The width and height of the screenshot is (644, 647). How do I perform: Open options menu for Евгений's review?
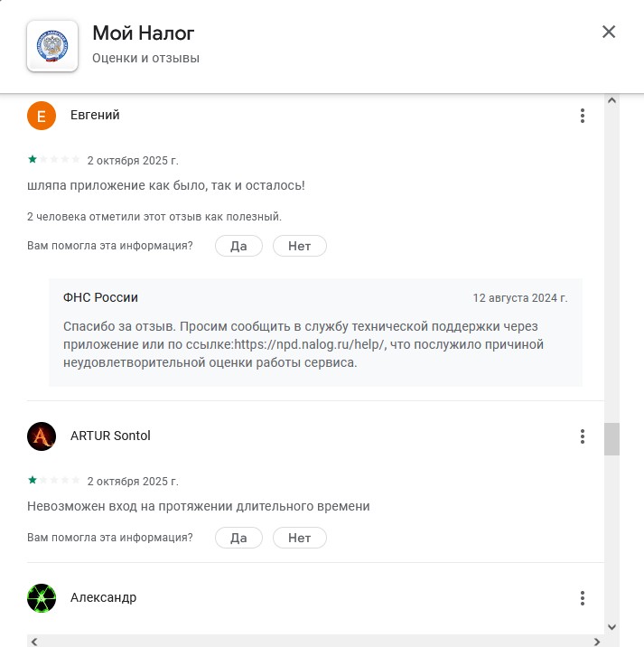tap(583, 116)
